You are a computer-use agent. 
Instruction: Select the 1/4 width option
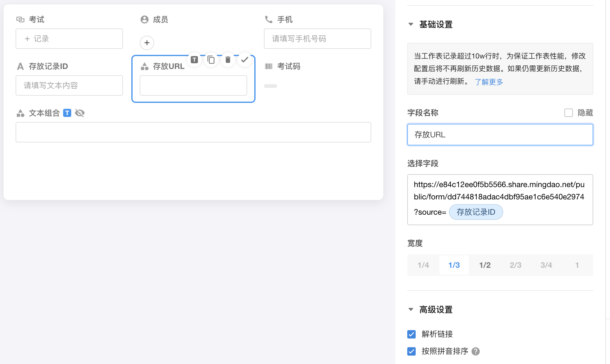click(x=423, y=265)
